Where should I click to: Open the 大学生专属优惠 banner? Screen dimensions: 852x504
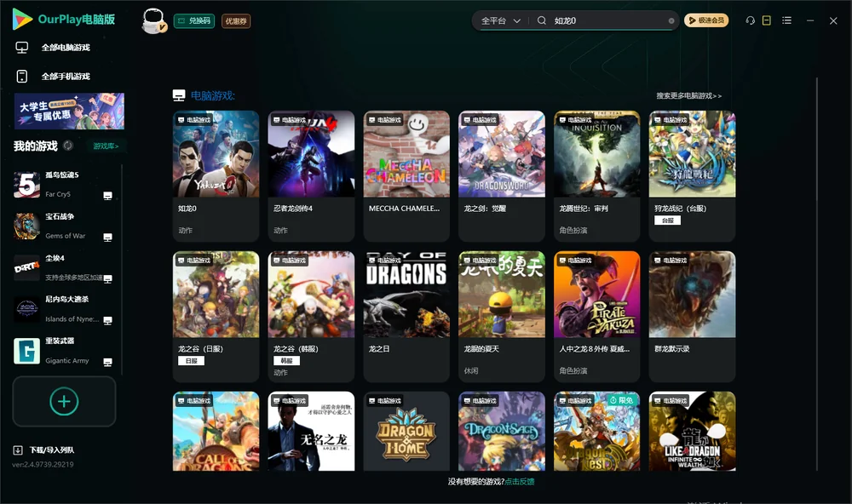point(69,112)
